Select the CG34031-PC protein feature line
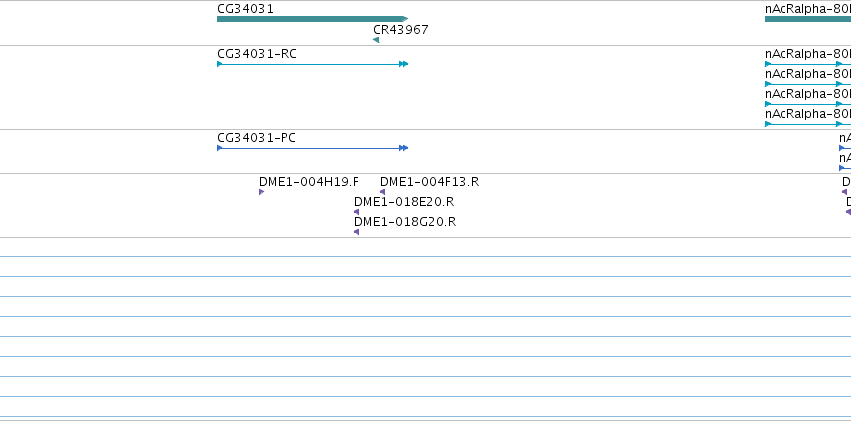The height and width of the screenshot is (421, 851). (x=312, y=148)
